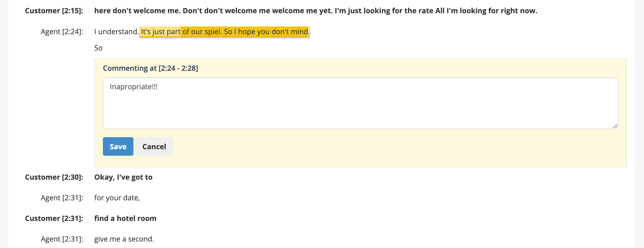Click the "Commenting at [2:24 - 2:28]" heading
This screenshot has width=644, height=248.
pyautogui.click(x=150, y=68)
